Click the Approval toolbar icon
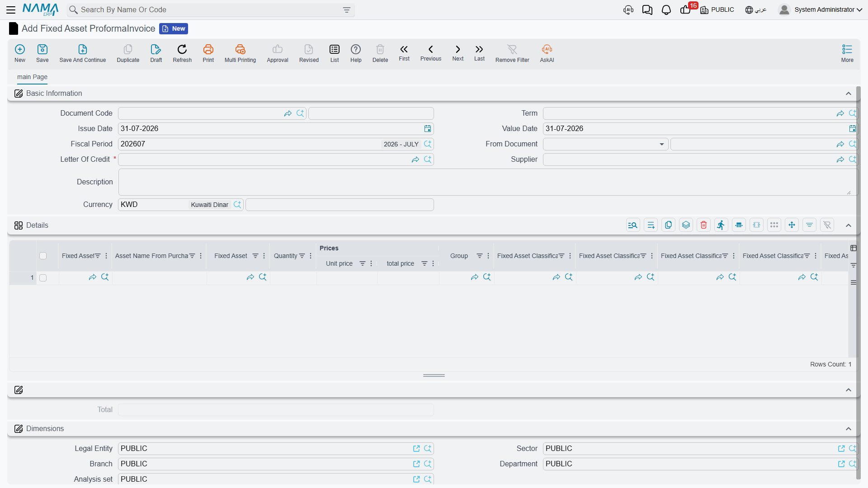Screen dimensions: 868x488 point(278,53)
